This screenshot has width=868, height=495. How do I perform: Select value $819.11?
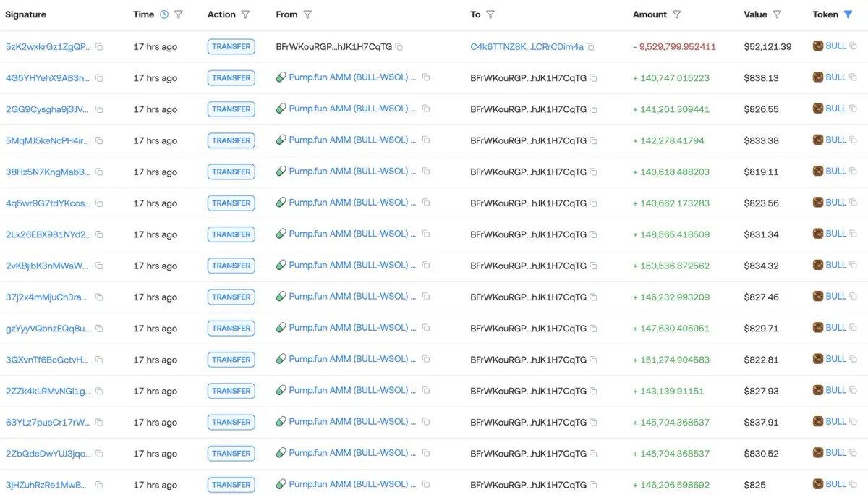[762, 172]
